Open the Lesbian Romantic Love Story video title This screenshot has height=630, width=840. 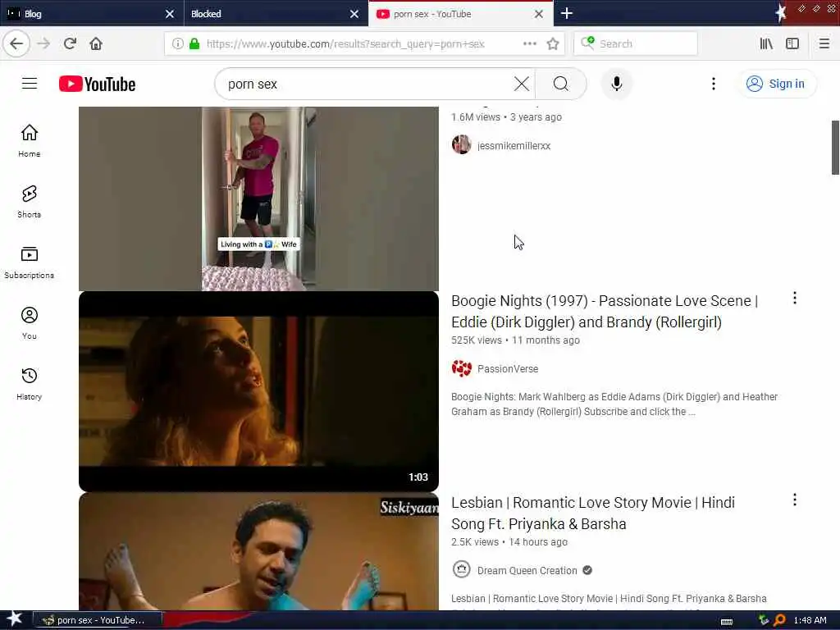coord(593,513)
